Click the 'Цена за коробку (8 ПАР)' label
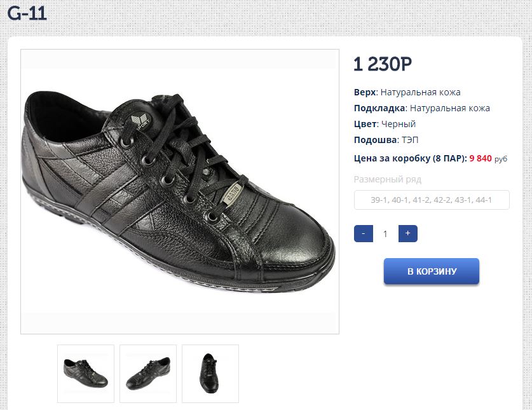532x410 pixels. coord(410,158)
